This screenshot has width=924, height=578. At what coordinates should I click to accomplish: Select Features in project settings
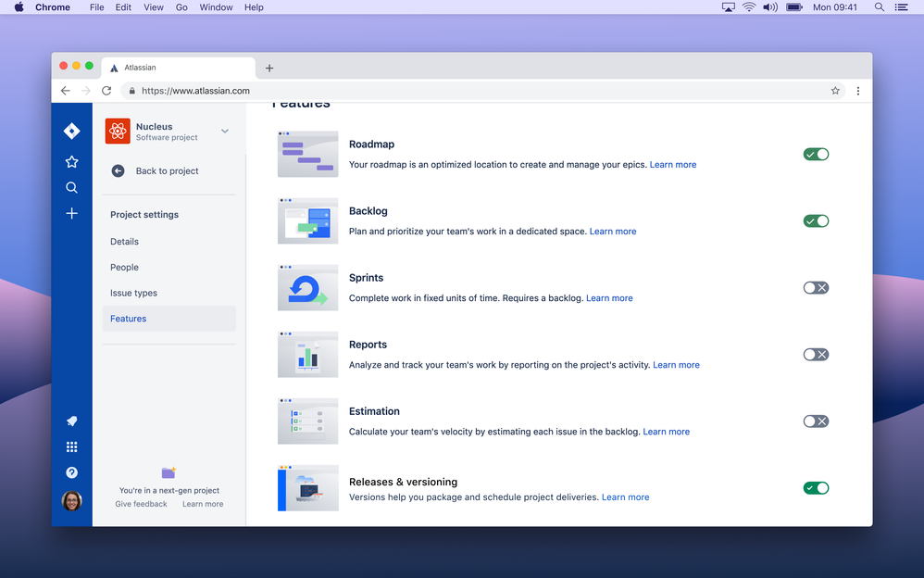[169, 319]
